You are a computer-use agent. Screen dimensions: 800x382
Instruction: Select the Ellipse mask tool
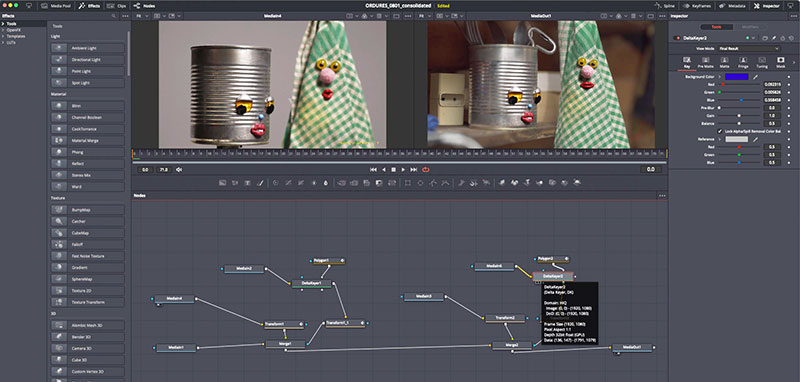click(420, 183)
